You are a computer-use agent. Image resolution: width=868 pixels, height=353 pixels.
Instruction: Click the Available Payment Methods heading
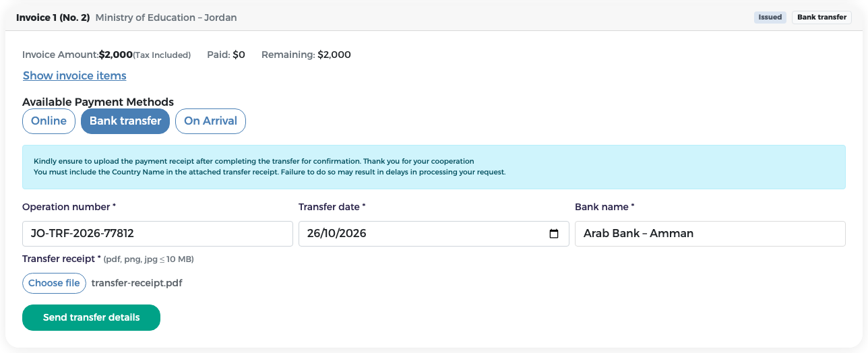(98, 102)
